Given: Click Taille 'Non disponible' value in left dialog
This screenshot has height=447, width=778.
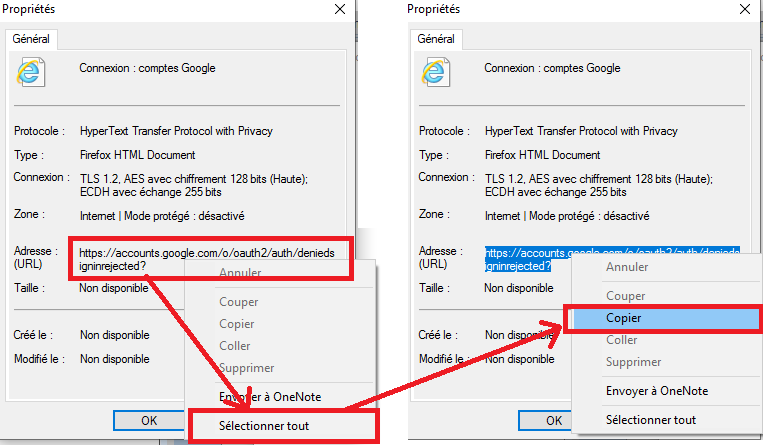Looking at the screenshot, I should 114,288.
